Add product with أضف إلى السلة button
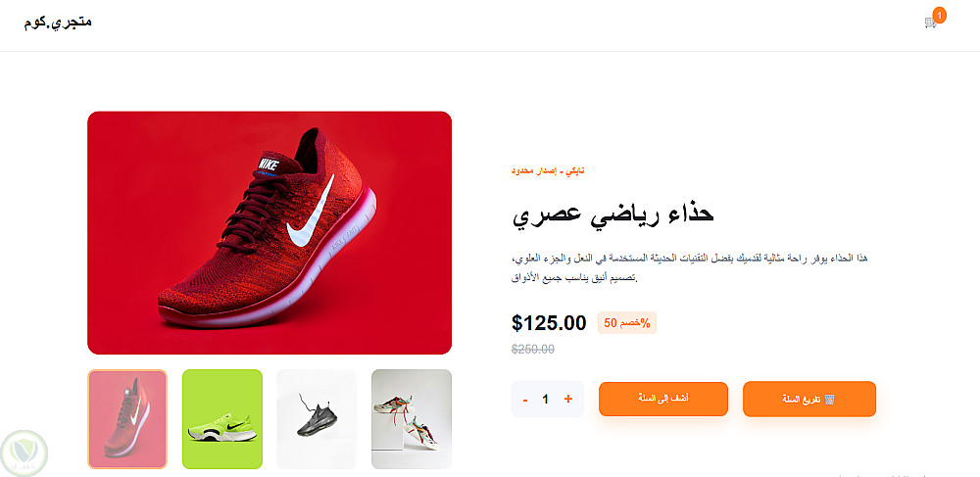Image resolution: width=980 pixels, height=477 pixels. 663,399
